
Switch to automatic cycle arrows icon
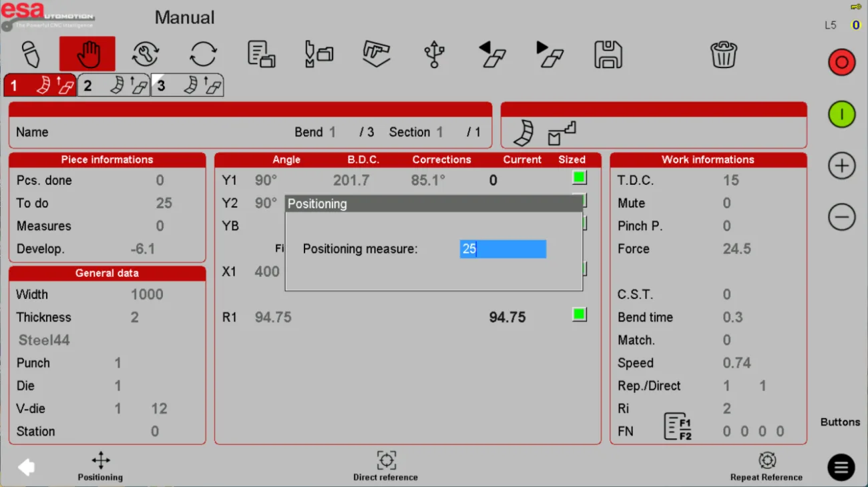(x=203, y=54)
